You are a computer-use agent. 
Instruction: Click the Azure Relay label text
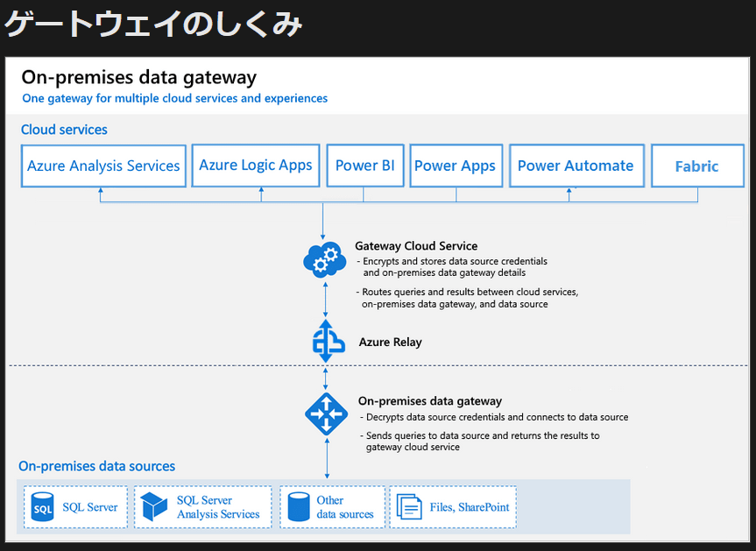(x=390, y=343)
